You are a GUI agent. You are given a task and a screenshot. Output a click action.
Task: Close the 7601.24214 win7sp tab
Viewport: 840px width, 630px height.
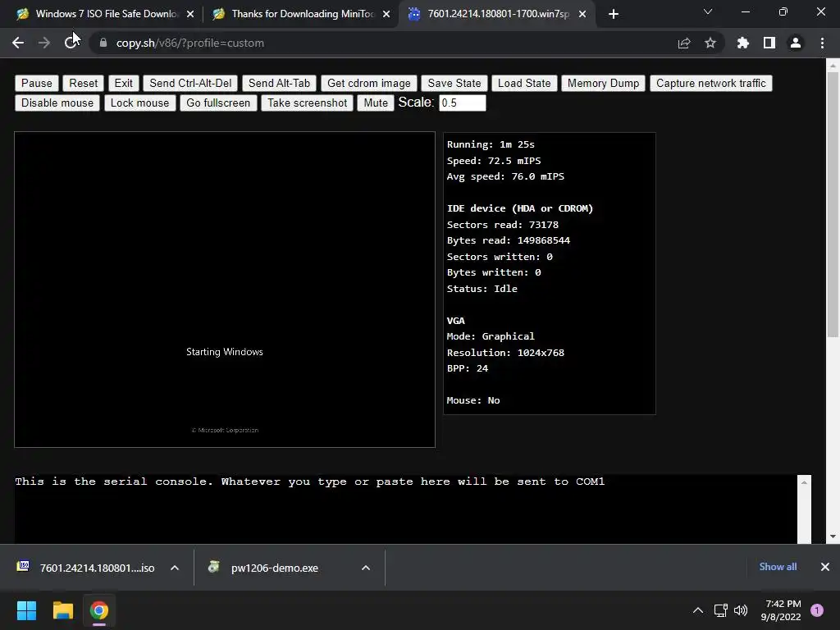tap(582, 14)
